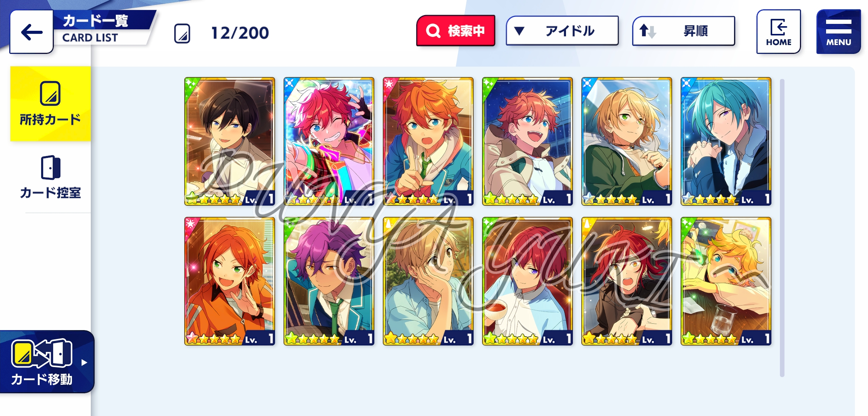868x416 pixels.
Task: Open the hamburger MENU
Action: pos(838,32)
